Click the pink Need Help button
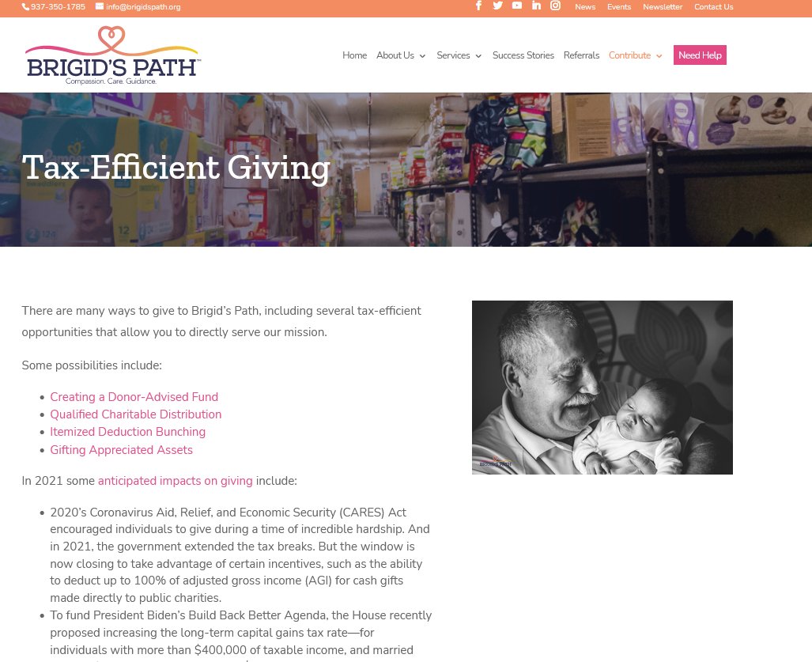 700,55
